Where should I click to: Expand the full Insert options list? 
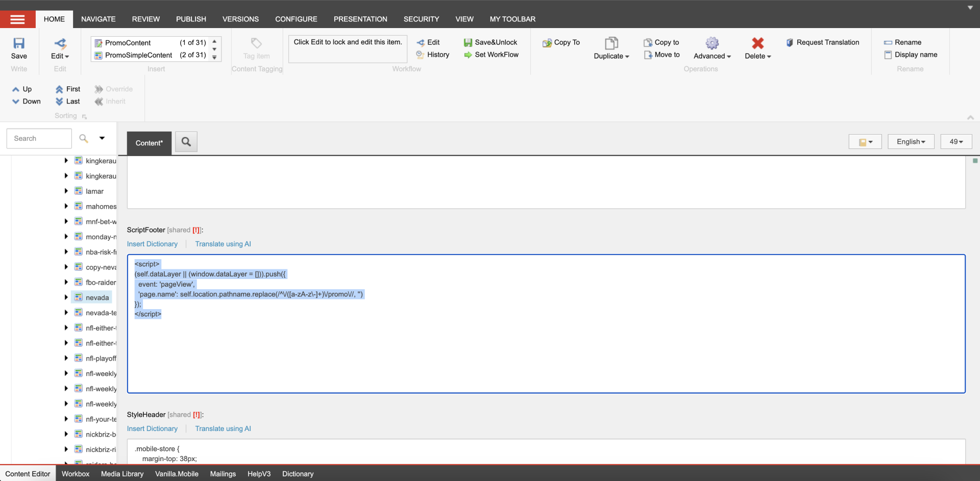coord(214,57)
